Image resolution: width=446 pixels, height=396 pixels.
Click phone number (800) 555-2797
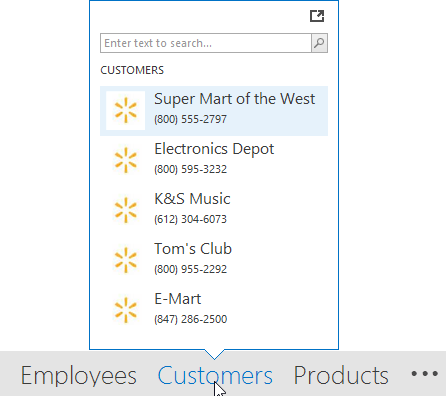click(190, 119)
